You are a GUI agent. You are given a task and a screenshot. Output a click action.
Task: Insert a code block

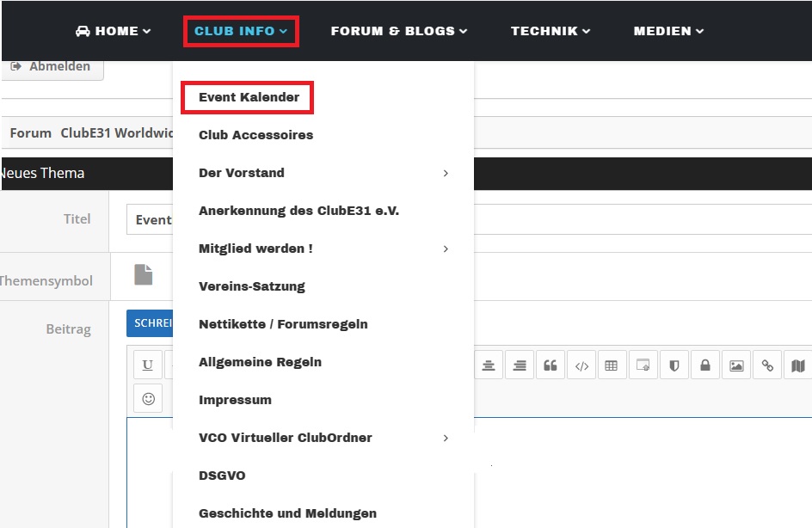(x=581, y=365)
